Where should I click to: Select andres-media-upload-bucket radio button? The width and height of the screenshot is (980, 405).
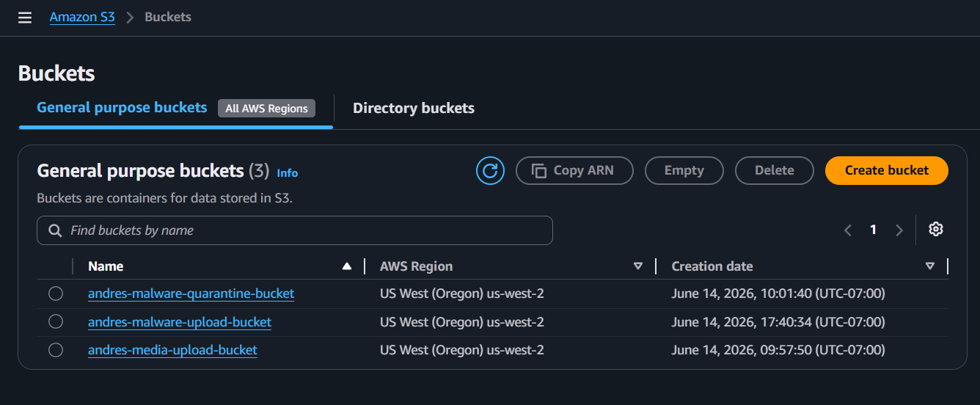(56, 350)
